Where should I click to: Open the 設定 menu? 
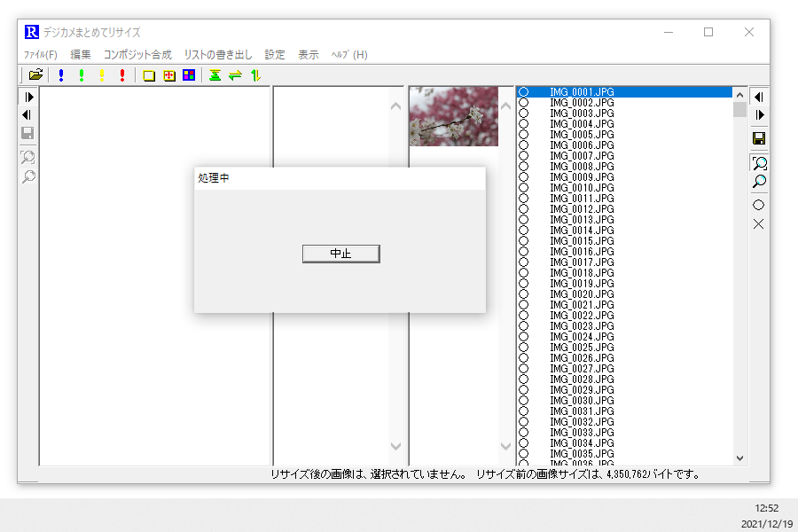coord(275,54)
